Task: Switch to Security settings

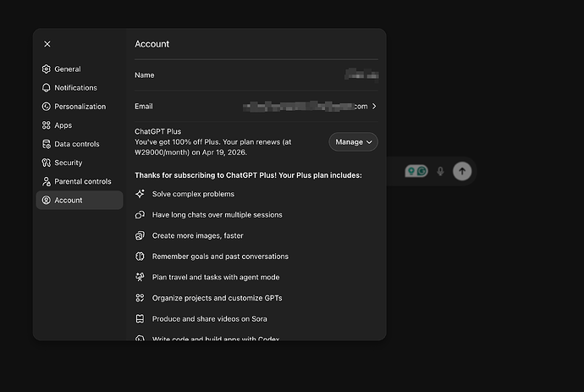Action: (x=68, y=163)
